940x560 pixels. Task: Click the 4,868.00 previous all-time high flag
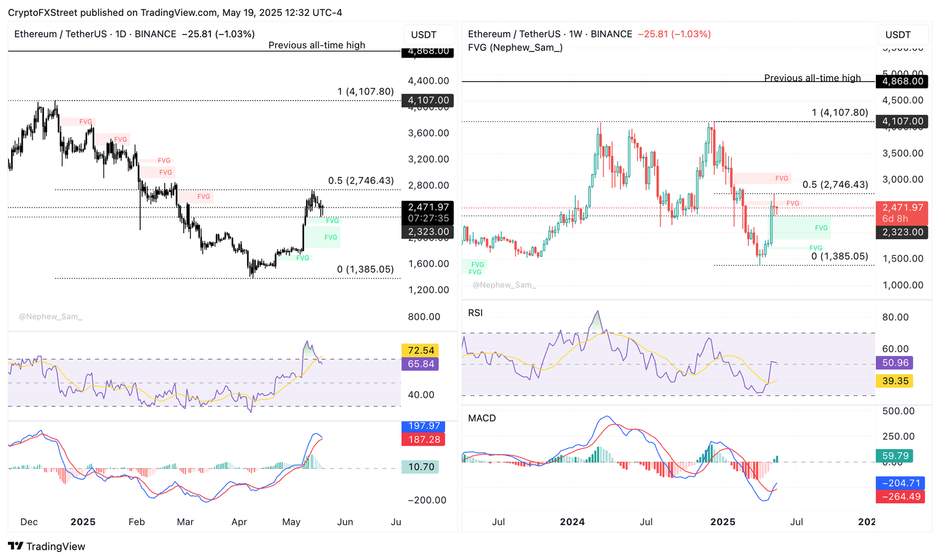(x=428, y=52)
